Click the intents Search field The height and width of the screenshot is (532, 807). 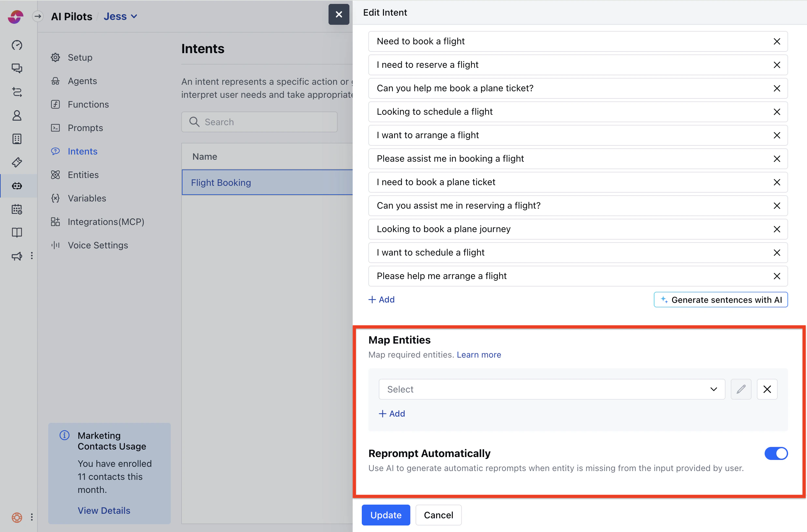(259, 122)
